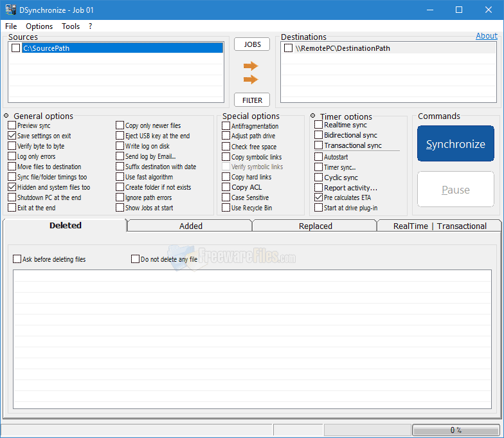Uncheck Pre calculates ETA
Image resolution: width=504 pixels, height=438 pixels.
click(319, 197)
